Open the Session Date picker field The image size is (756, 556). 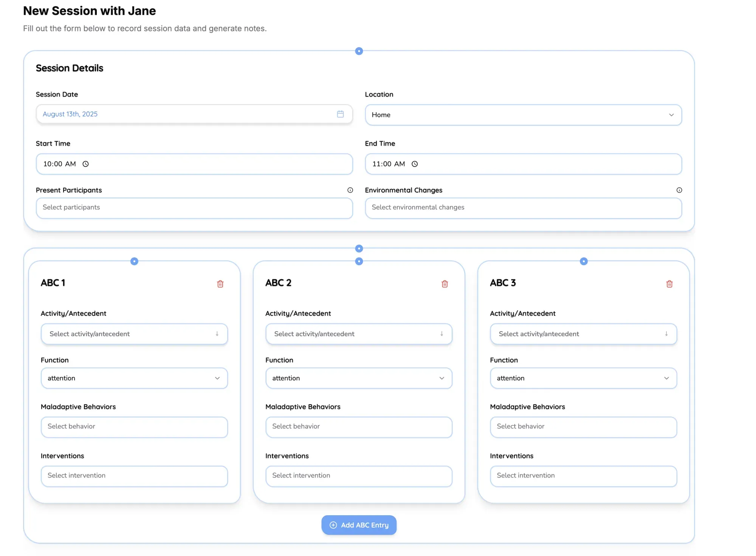coord(194,114)
